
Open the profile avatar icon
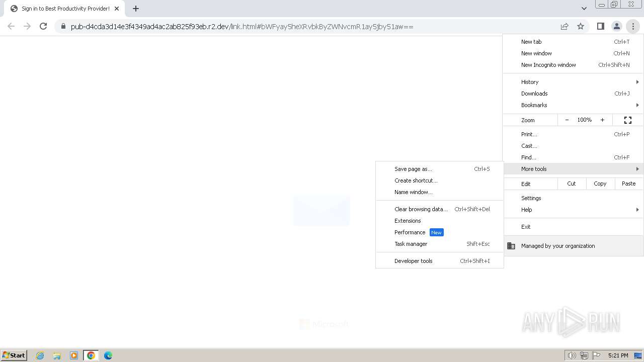[616, 26]
